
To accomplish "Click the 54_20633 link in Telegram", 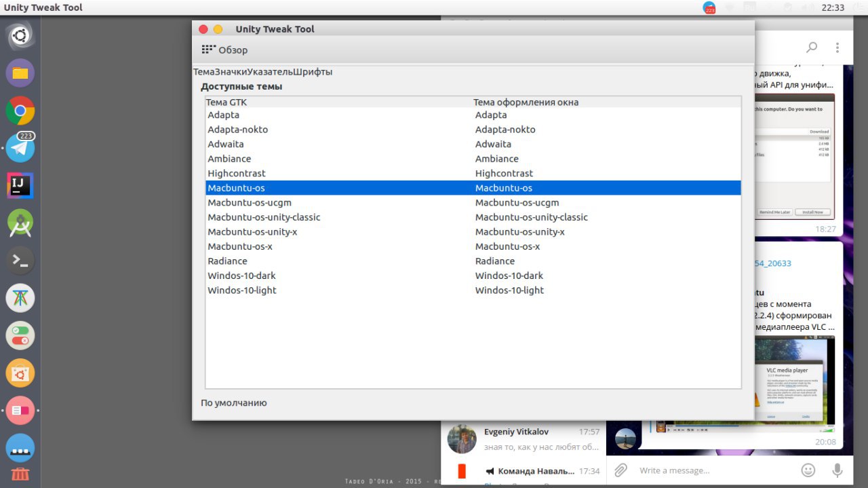I will point(774,263).
